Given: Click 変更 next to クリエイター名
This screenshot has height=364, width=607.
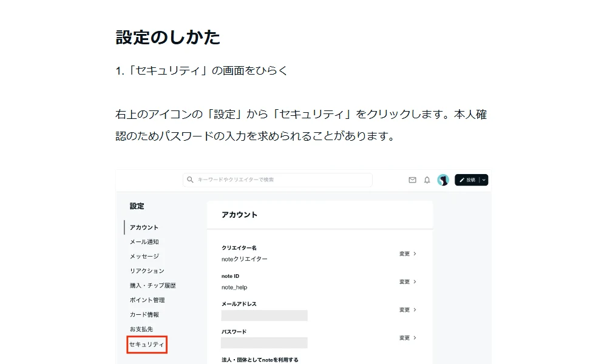Looking at the screenshot, I should (408, 254).
